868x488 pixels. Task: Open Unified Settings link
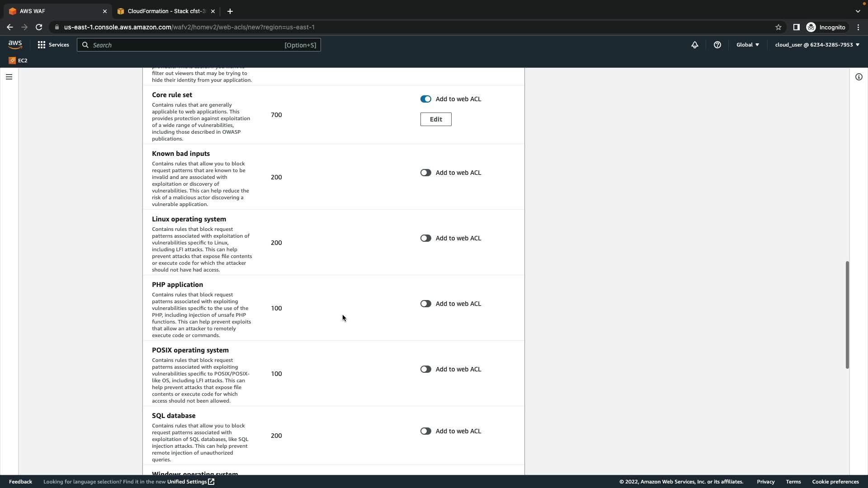tap(190, 482)
